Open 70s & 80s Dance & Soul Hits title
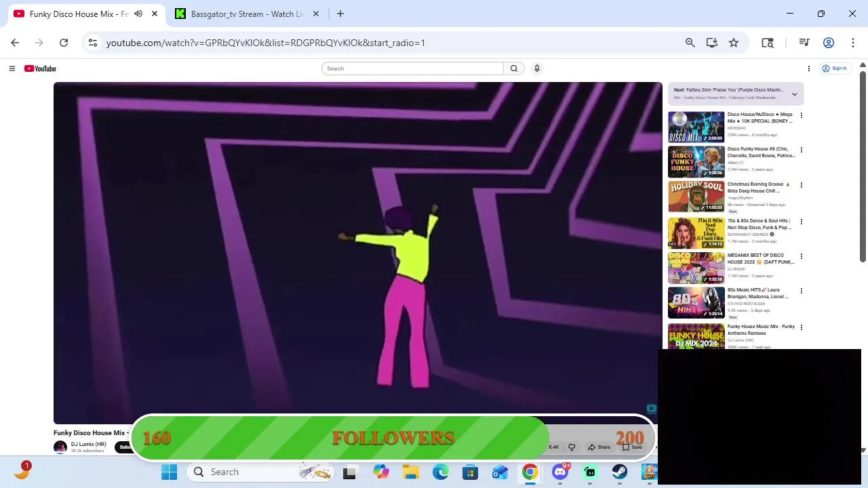868x488 pixels. (x=759, y=224)
